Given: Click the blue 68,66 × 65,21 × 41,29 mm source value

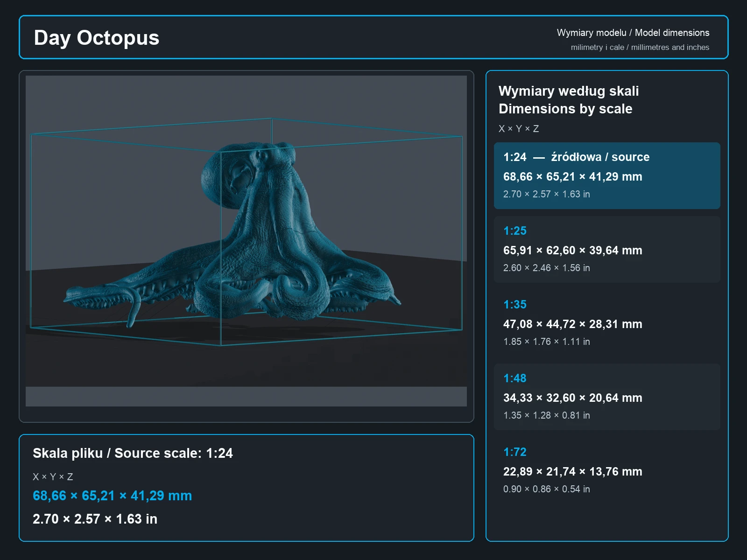Looking at the screenshot, I should [112, 496].
